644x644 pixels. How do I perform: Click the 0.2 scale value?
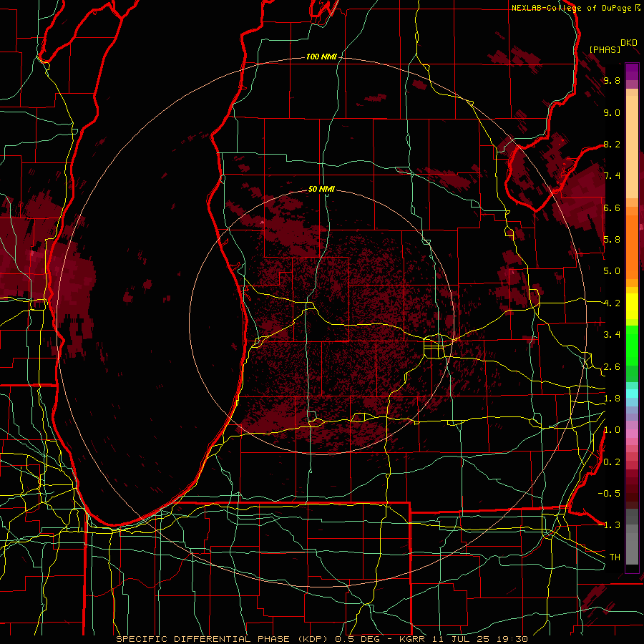(612, 462)
